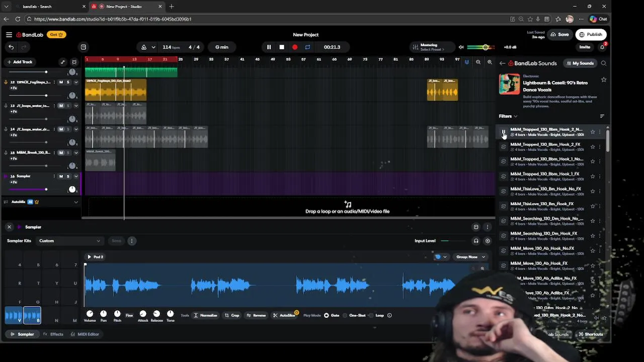
Task: Expand track 14 options chevron
Action: pyautogui.click(x=76, y=129)
